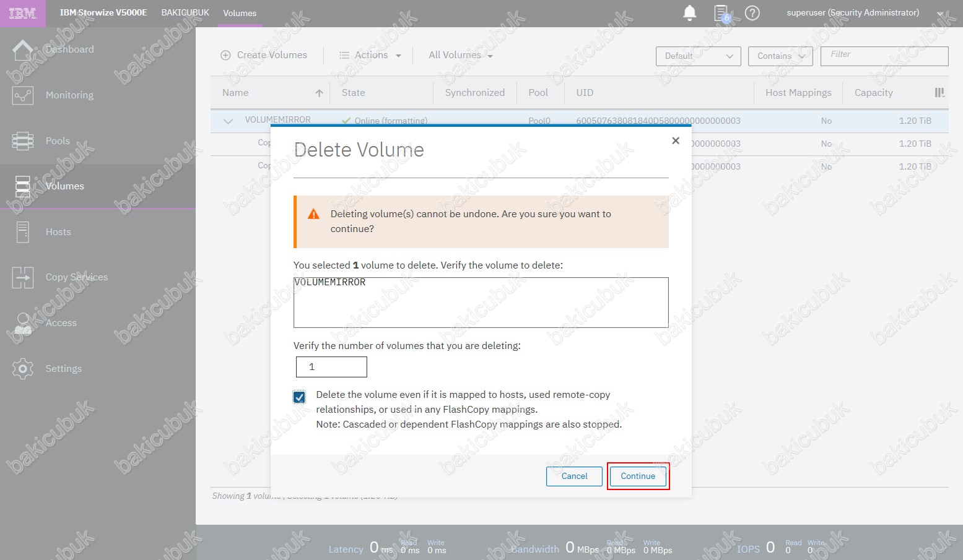Click the Create Volumes plus icon
963x560 pixels.
pyautogui.click(x=225, y=55)
